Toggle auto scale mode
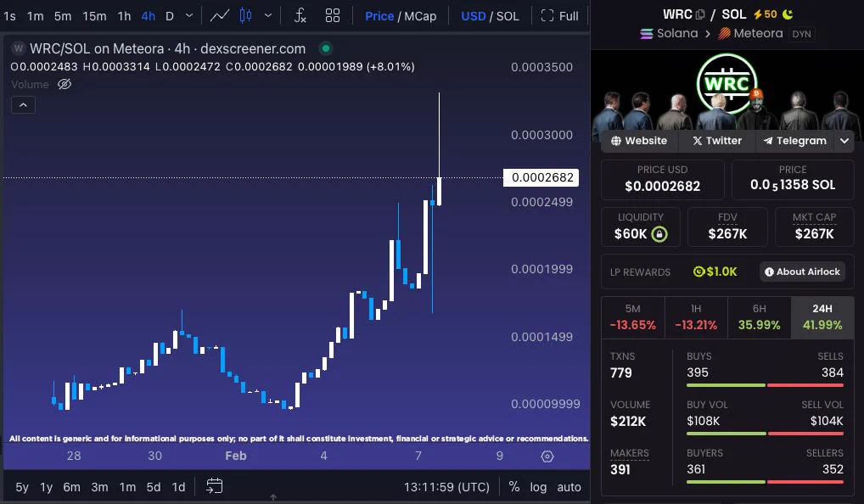This screenshot has width=864, height=504. pos(569,487)
